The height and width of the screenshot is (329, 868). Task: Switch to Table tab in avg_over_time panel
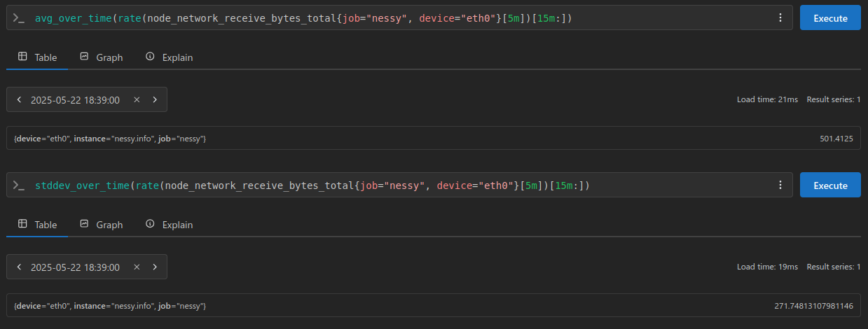pyautogui.click(x=37, y=57)
